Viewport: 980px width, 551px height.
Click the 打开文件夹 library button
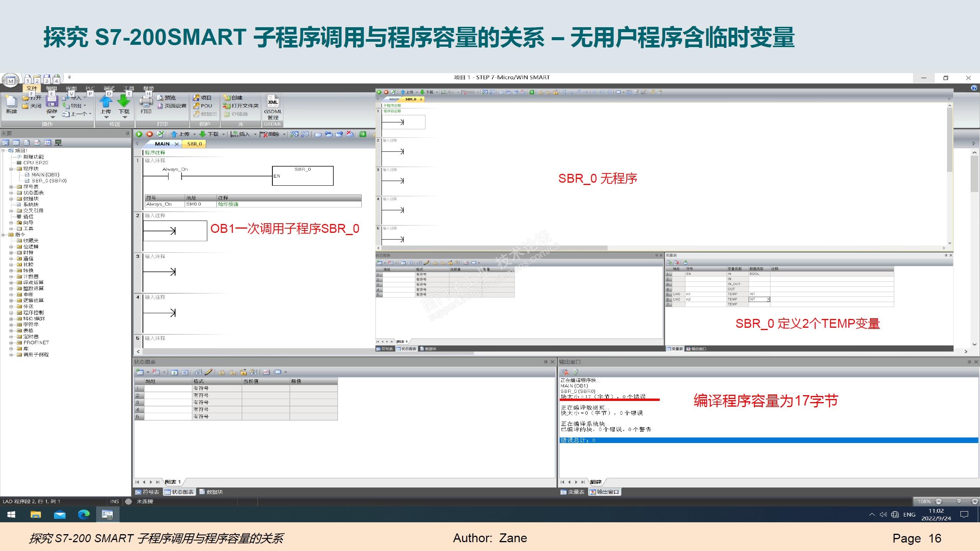[241, 106]
